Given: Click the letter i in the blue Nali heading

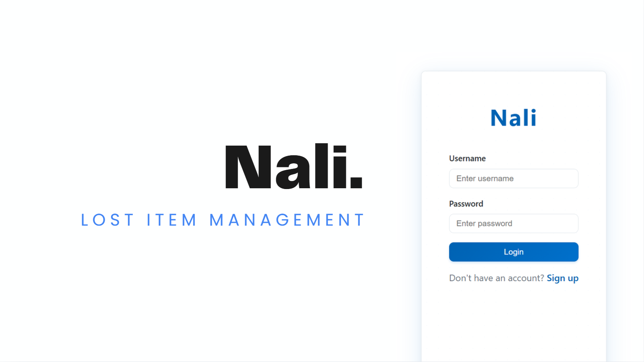Looking at the screenshot, I should tap(533, 118).
